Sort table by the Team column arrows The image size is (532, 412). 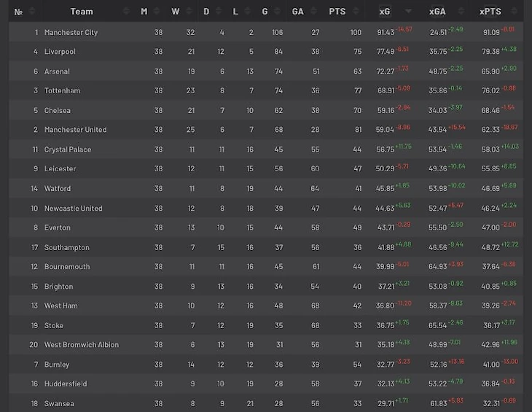pyautogui.click(x=126, y=11)
